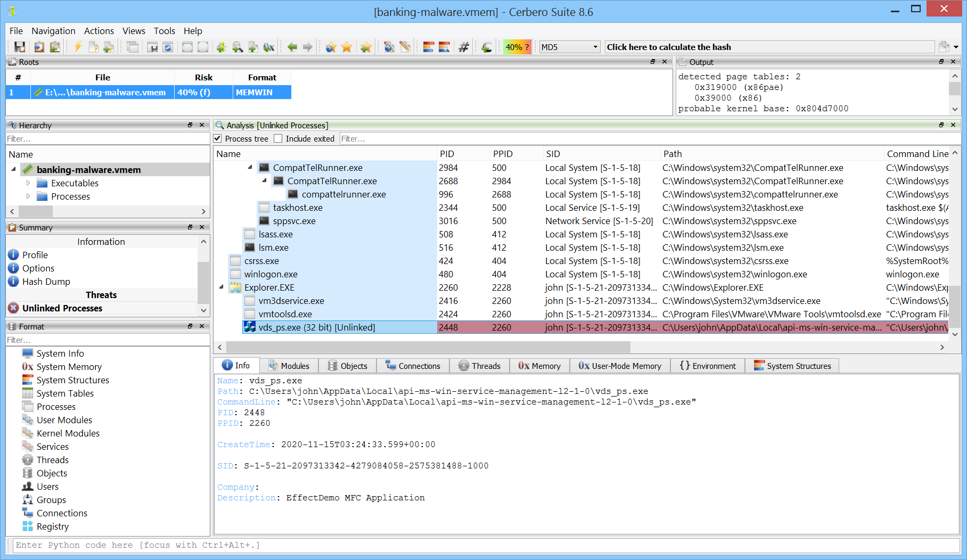
Task: Collapse the Explorer.EXE process tree node
Action: (x=222, y=287)
